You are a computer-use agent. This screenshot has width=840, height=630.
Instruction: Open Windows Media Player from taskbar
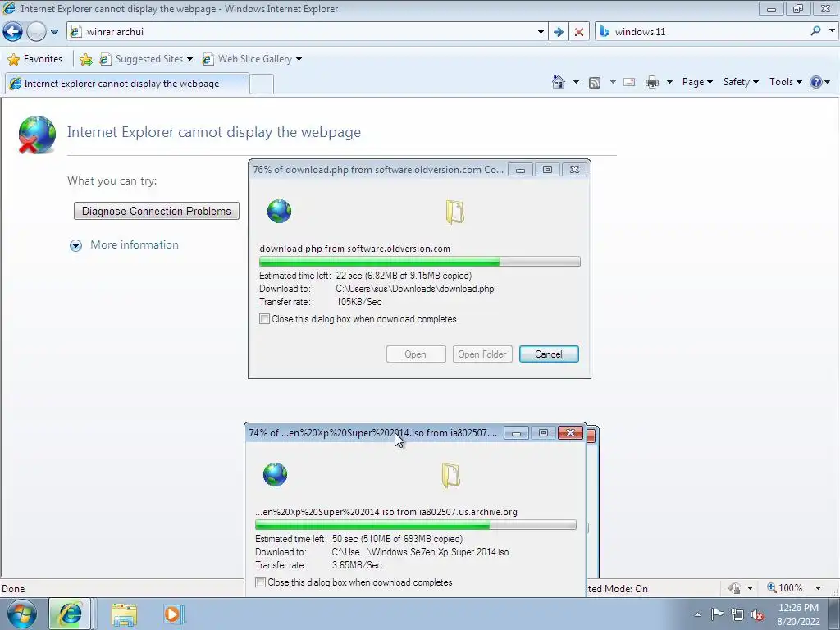[x=173, y=614]
